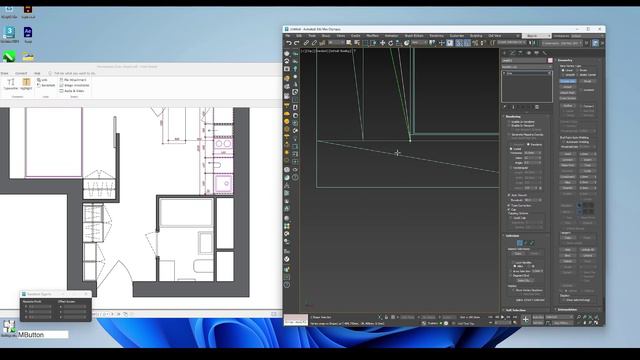Click the Redo arrow in 3ds Max toolbar
Image resolution: width=640 pixels, height=360 pixels.
[x=297, y=43]
